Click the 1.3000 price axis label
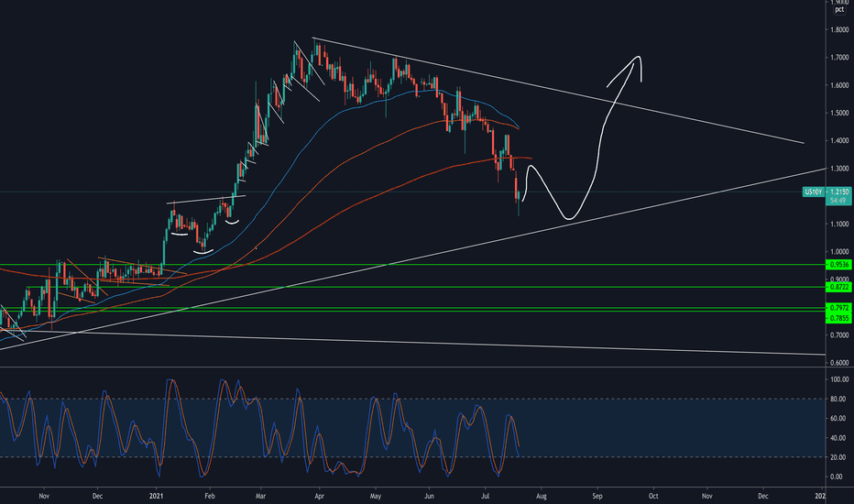854x504 pixels. coord(839,169)
